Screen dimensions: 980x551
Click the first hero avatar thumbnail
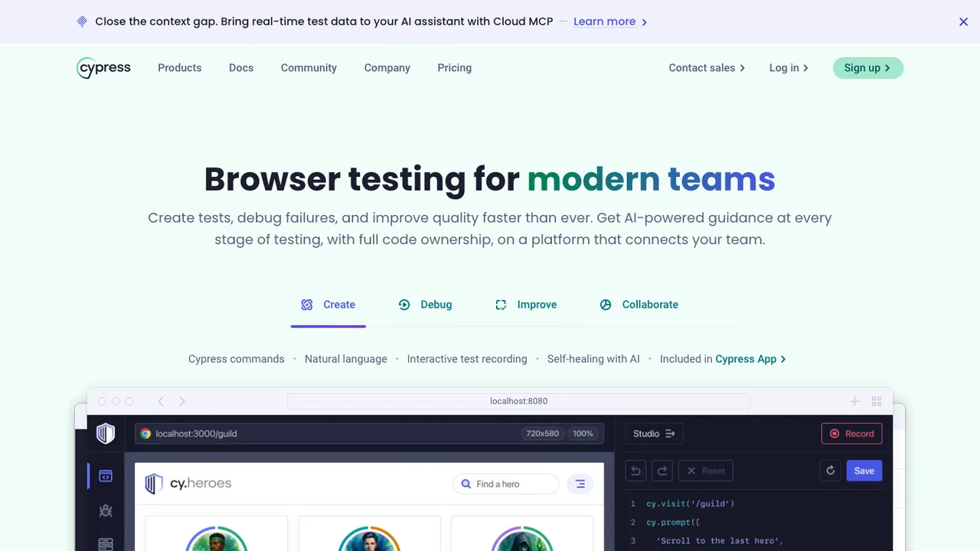tap(217, 539)
